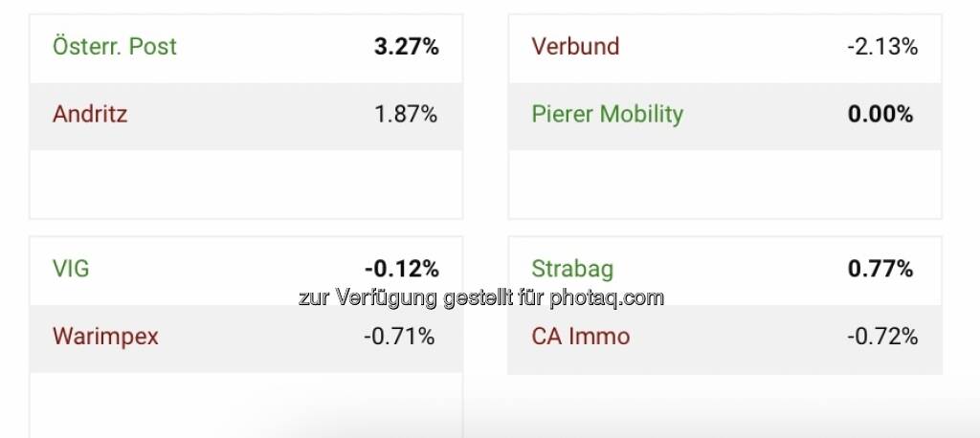This screenshot has width=980, height=438.
Task: Select the 0.00% Pierer Mobility value
Action: (x=880, y=115)
